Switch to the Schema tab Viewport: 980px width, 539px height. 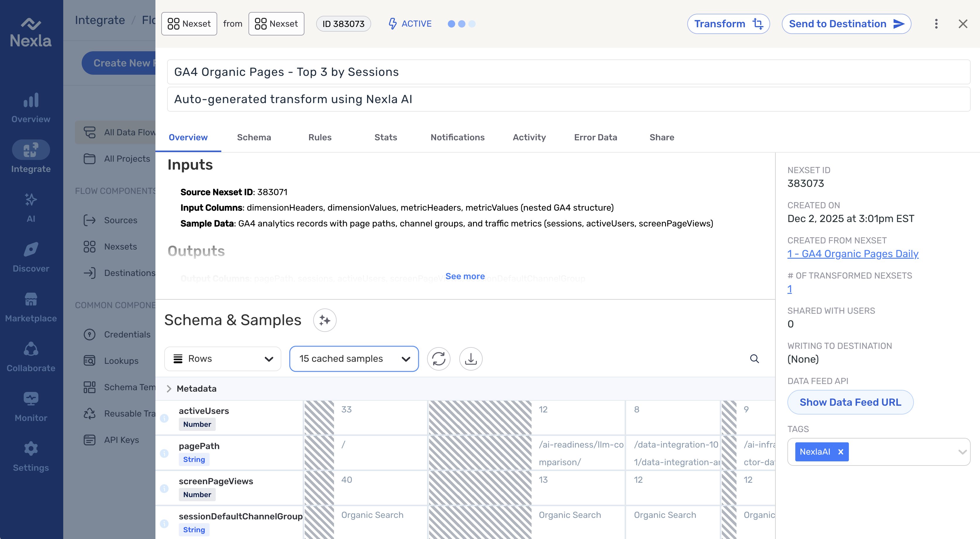pos(254,137)
